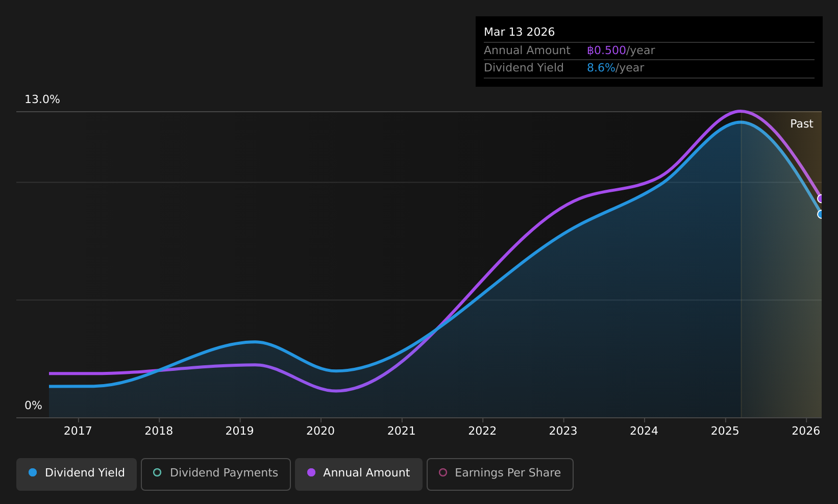Click the 2024 x-axis label
The width and height of the screenshot is (838, 504).
(x=644, y=431)
